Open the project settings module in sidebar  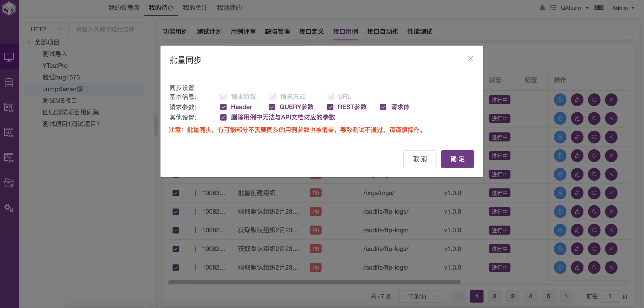coord(9,183)
